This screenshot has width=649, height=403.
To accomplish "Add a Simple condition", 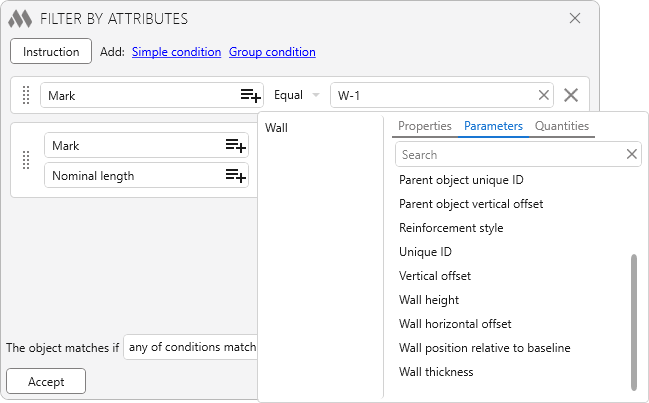I will click(x=176, y=52).
